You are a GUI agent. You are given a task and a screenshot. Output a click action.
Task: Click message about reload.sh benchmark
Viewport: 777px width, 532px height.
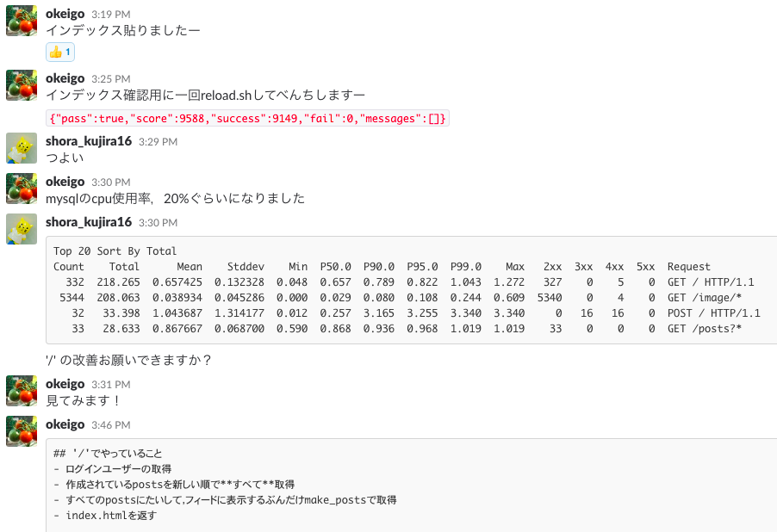tap(205, 95)
